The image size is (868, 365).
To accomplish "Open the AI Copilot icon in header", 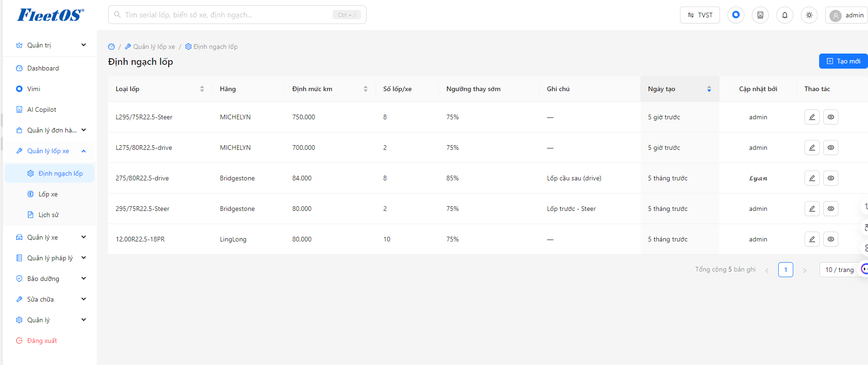I will (760, 15).
